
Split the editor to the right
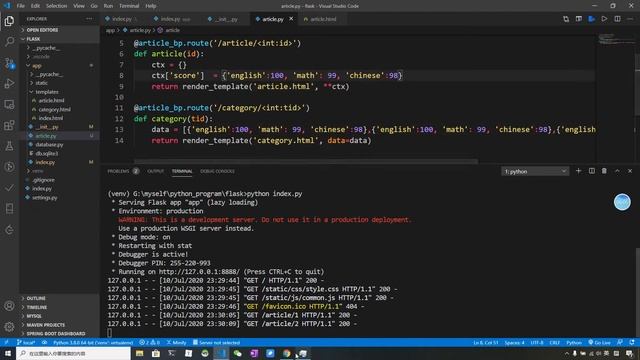click(617, 19)
